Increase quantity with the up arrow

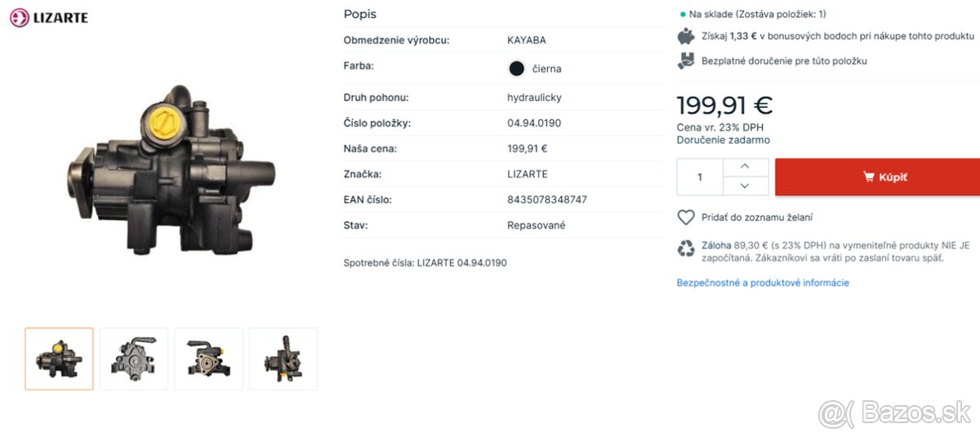pyautogui.click(x=744, y=167)
